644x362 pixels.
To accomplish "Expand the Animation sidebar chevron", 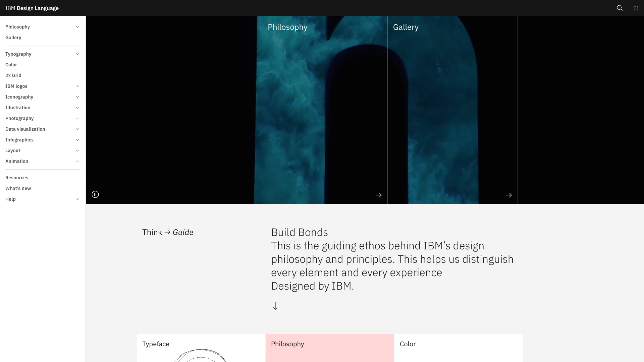I will tap(77, 161).
